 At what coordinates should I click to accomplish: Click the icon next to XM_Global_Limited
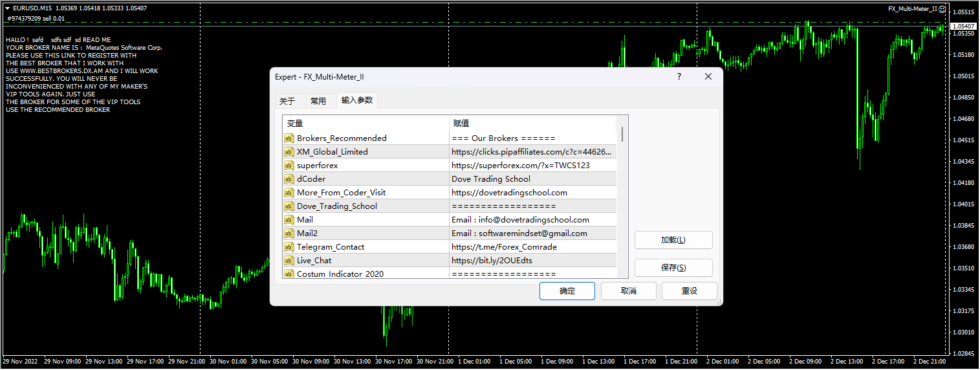tap(289, 151)
